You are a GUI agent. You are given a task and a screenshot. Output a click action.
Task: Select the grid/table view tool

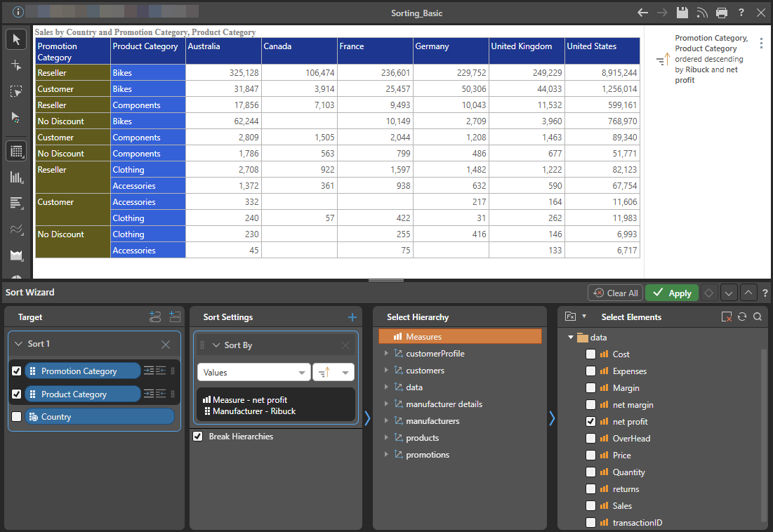point(15,151)
